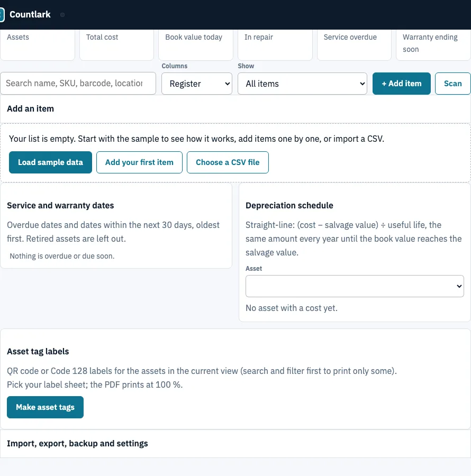Open the Columns Register dropdown

click(x=197, y=84)
